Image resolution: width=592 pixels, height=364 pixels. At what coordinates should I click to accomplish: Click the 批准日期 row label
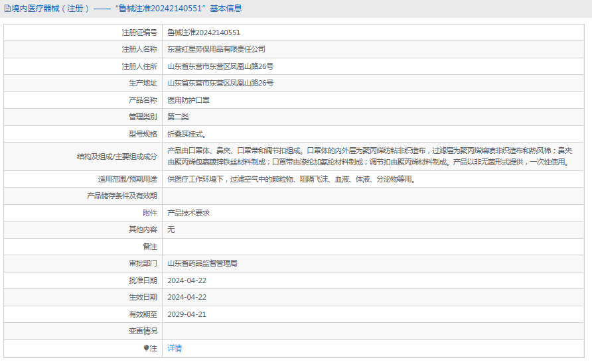click(x=143, y=280)
